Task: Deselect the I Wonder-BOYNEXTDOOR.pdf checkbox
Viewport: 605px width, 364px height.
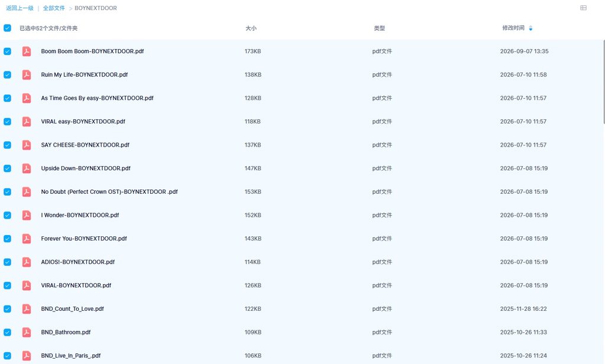Action: (x=7, y=216)
